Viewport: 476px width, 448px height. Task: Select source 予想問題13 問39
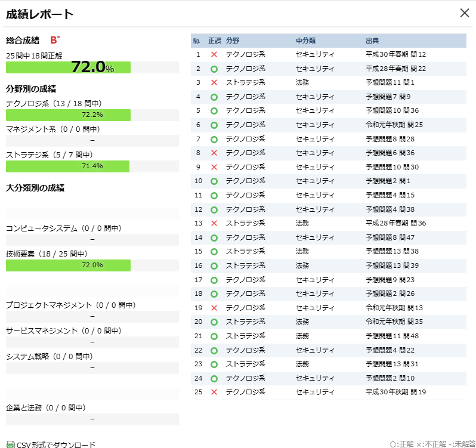click(392, 265)
